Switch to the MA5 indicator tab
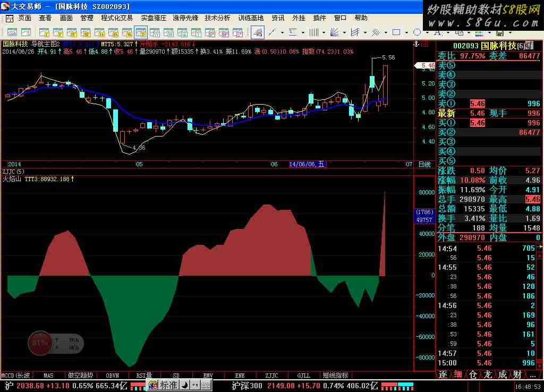 (x=48, y=376)
